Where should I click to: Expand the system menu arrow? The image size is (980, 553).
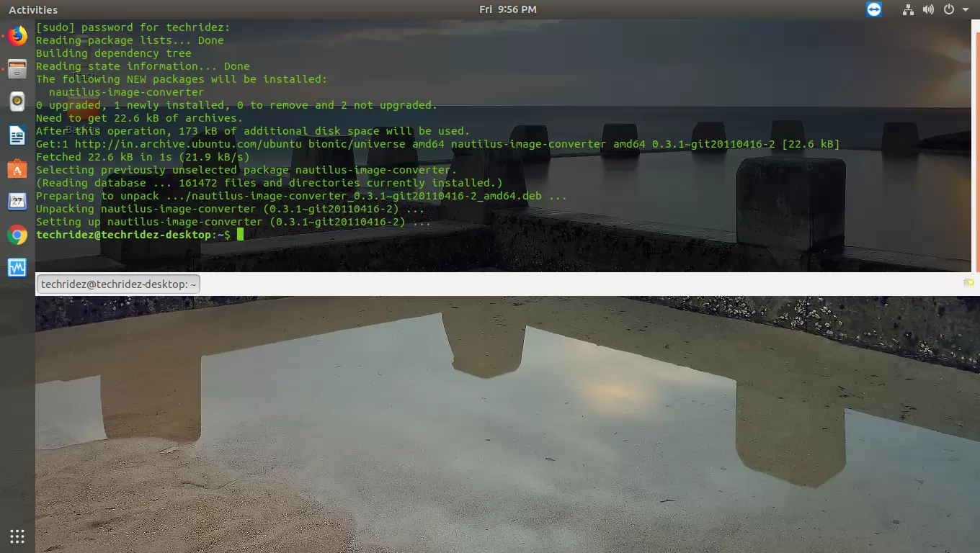tap(966, 10)
